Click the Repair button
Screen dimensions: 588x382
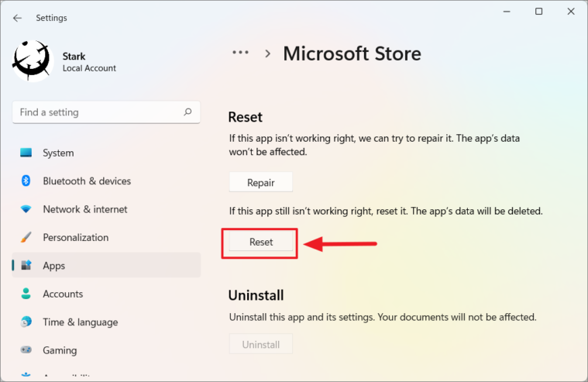261,182
